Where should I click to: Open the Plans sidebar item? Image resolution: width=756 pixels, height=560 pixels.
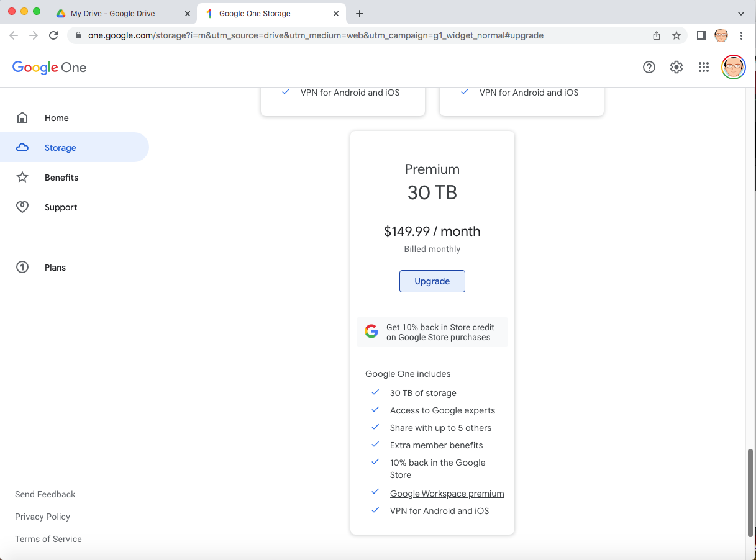(x=55, y=268)
